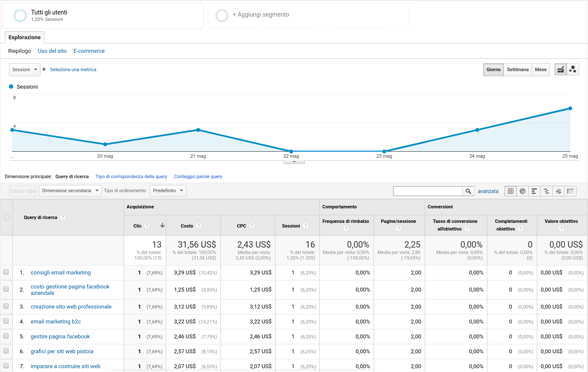Open the Dimensione secondaria dropdown
Image resolution: width=588 pixels, height=372 pixels.
(70, 191)
